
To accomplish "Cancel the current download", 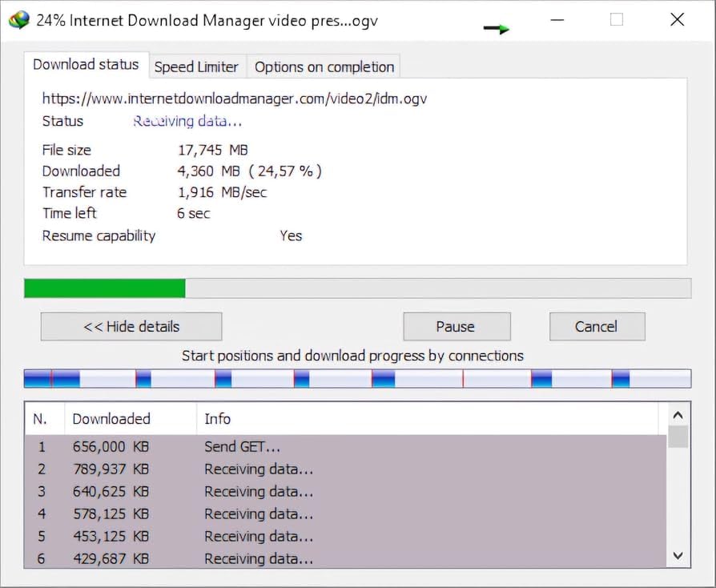I will tap(597, 326).
